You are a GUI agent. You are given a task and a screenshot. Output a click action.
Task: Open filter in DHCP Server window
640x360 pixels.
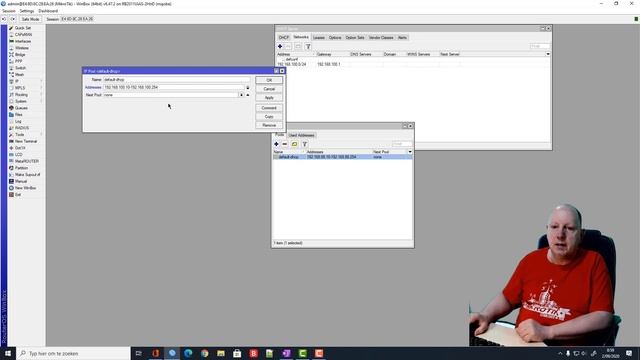(x=308, y=47)
